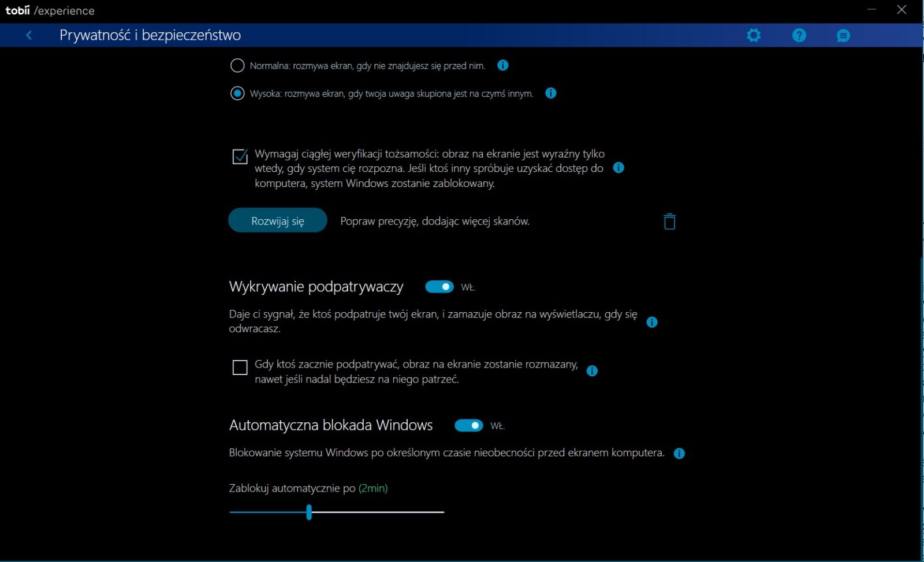Open info about Wykrywanie podpatrywaczy description

point(652,322)
